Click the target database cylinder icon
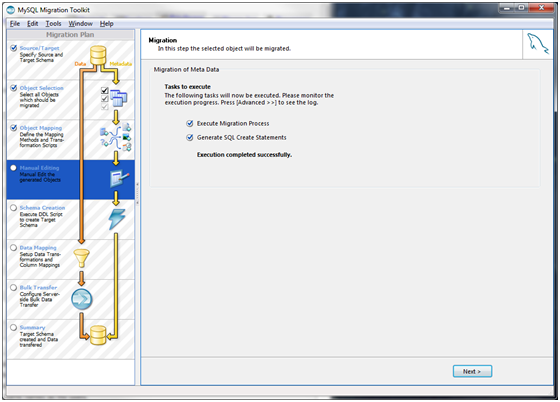This screenshot has width=560, height=402. (x=98, y=335)
